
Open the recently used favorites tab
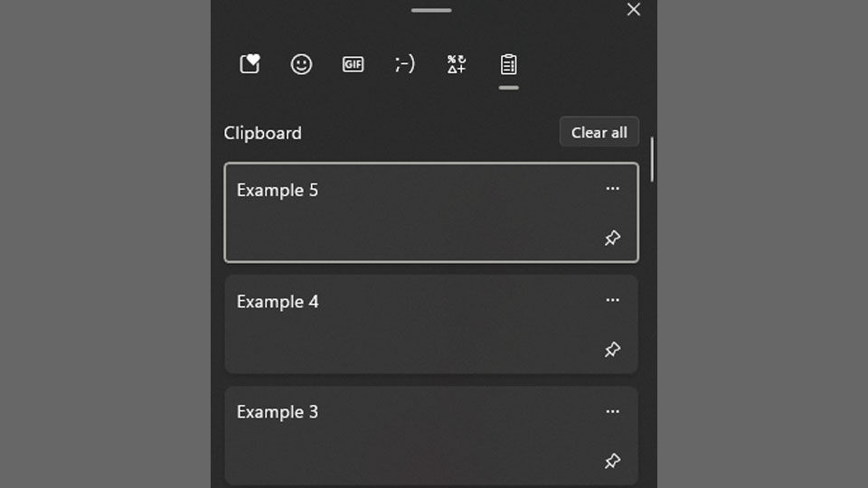coord(250,64)
